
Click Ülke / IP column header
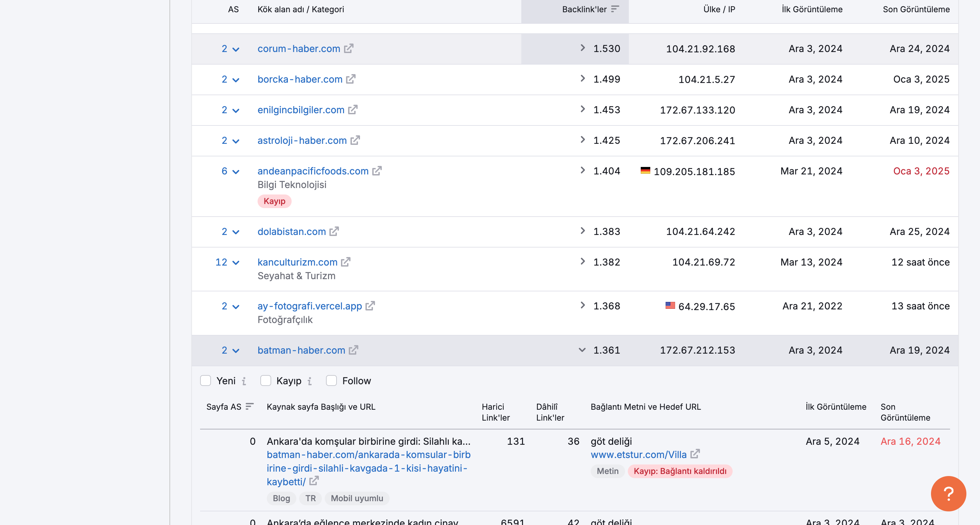point(719,9)
